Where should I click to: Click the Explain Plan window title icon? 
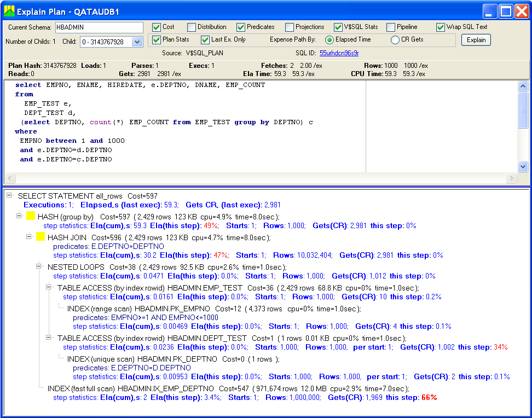[x=9, y=11]
